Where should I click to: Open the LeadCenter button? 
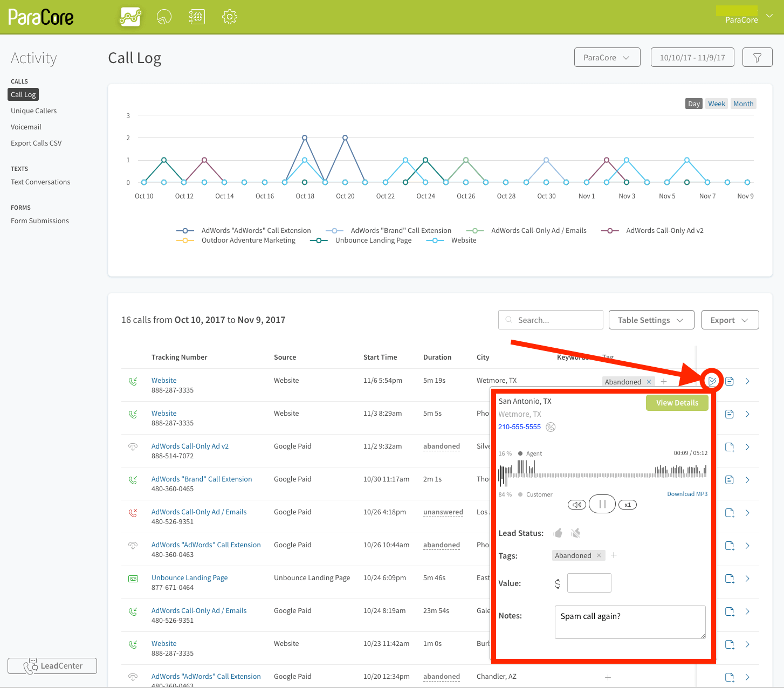(x=52, y=666)
